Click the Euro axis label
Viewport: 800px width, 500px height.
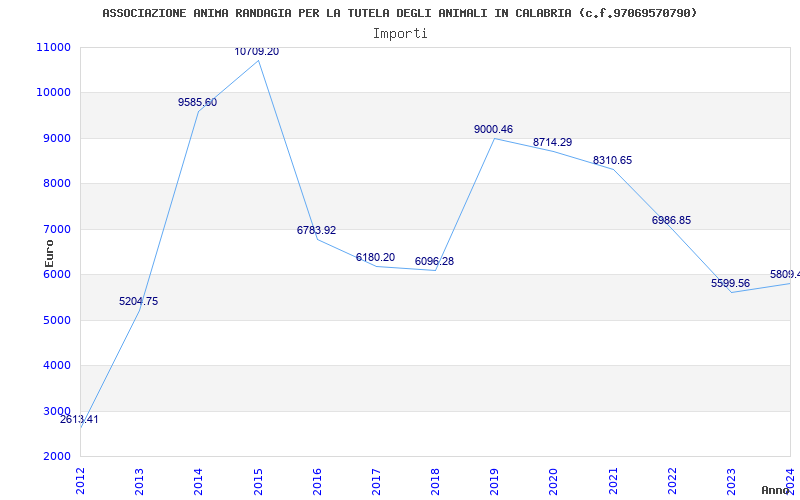pyautogui.click(x=49, y=254)
